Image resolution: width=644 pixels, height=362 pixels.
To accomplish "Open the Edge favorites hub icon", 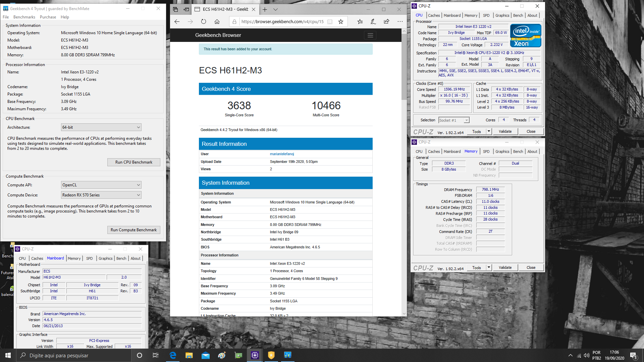I will coord(360,21).
